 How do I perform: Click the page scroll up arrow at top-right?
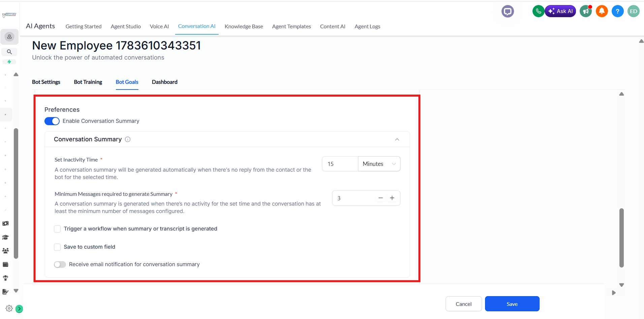coord(641,41)
